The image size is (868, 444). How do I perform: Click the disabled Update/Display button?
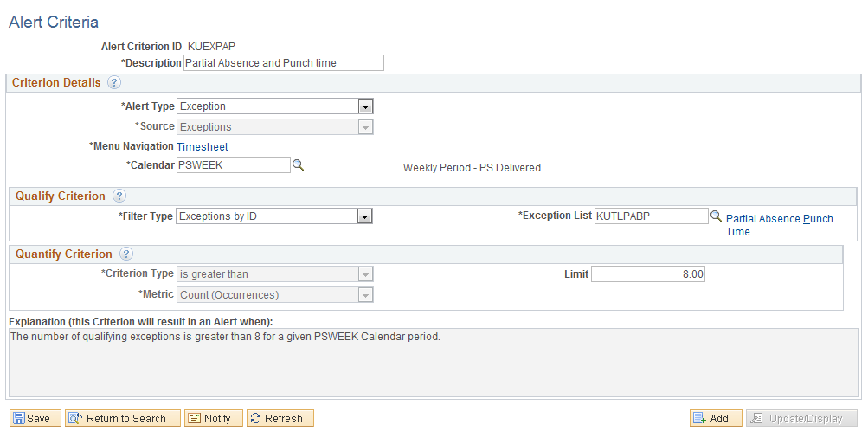pyautogui.click(x=801, y=418)
